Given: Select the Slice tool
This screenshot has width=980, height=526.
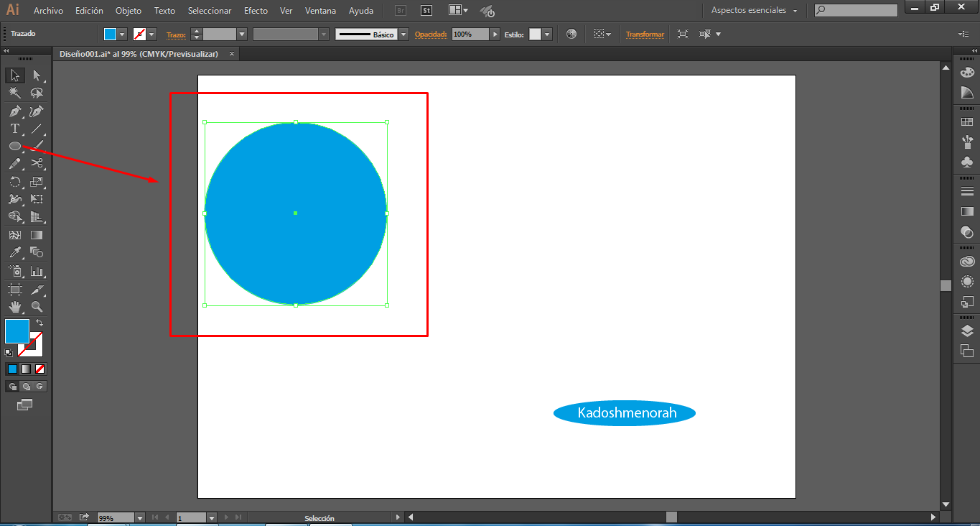Looking at the screenshot, I should (37, 289).
